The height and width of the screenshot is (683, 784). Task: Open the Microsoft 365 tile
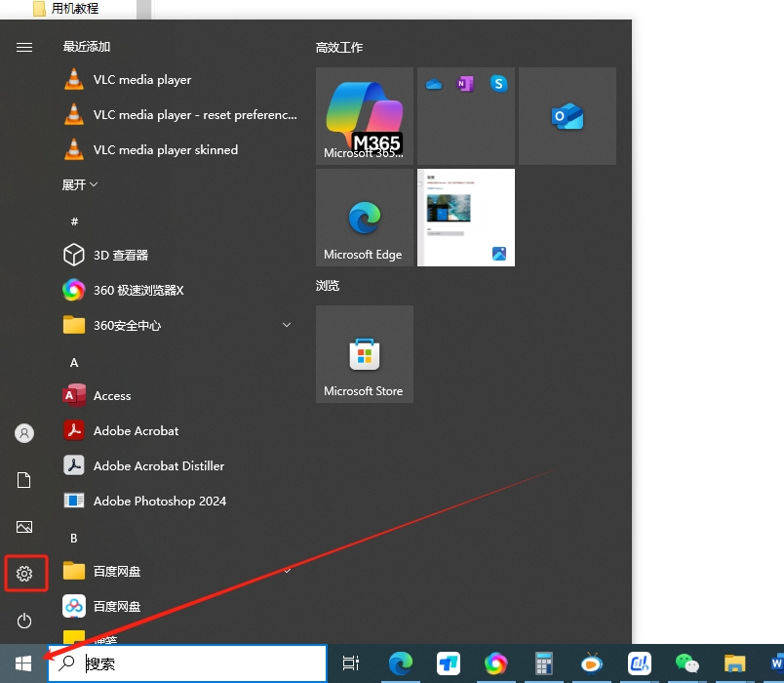coord(365,116)
